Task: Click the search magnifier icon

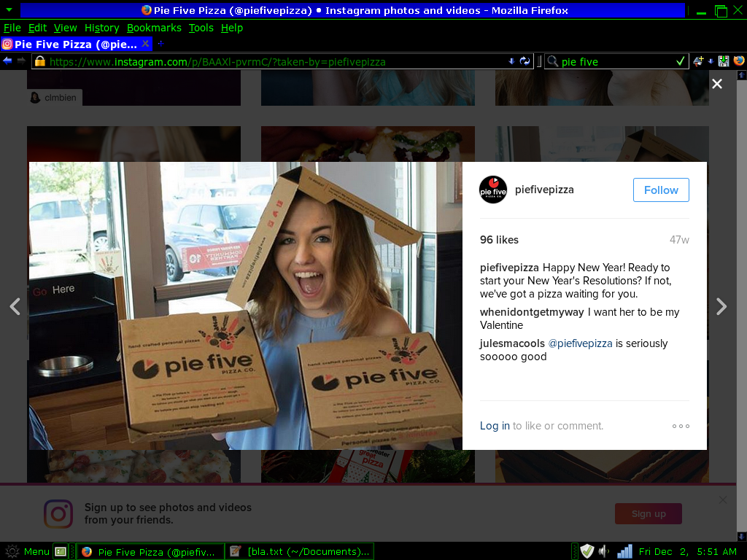Action: click(x=553, y=61)
